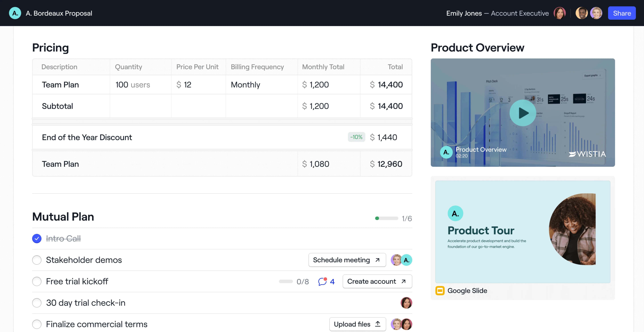Click assignee avatars on Finalize commercial terms
The height and width of the screenshot is (332, 644).
tap(401, 324)
